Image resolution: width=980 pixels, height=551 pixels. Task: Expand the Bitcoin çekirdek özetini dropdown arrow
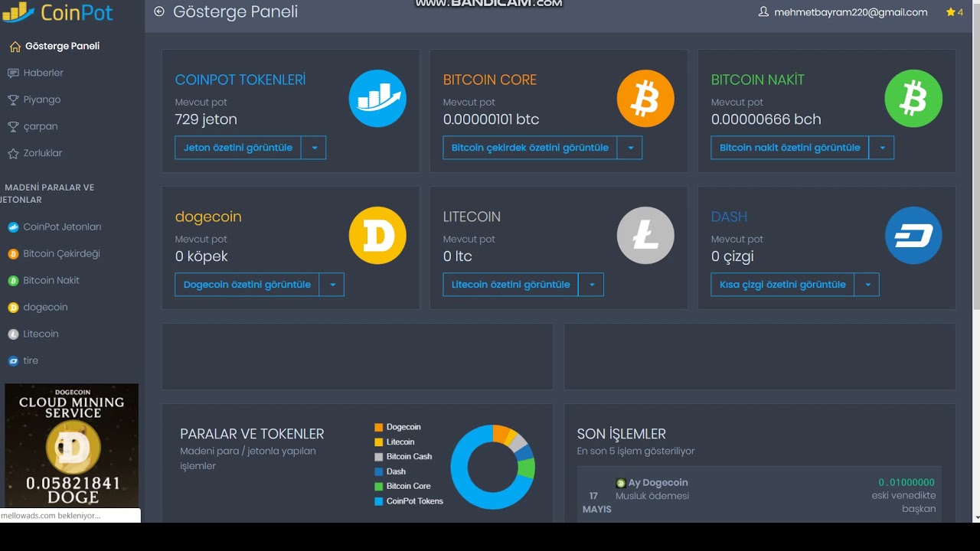pos(630,148)
